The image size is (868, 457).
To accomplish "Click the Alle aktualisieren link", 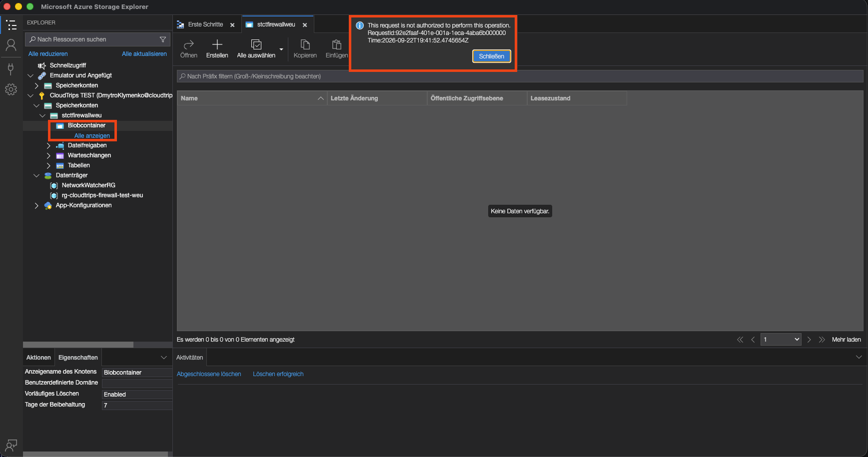I will pyautogui.click(x=144, y=54).
